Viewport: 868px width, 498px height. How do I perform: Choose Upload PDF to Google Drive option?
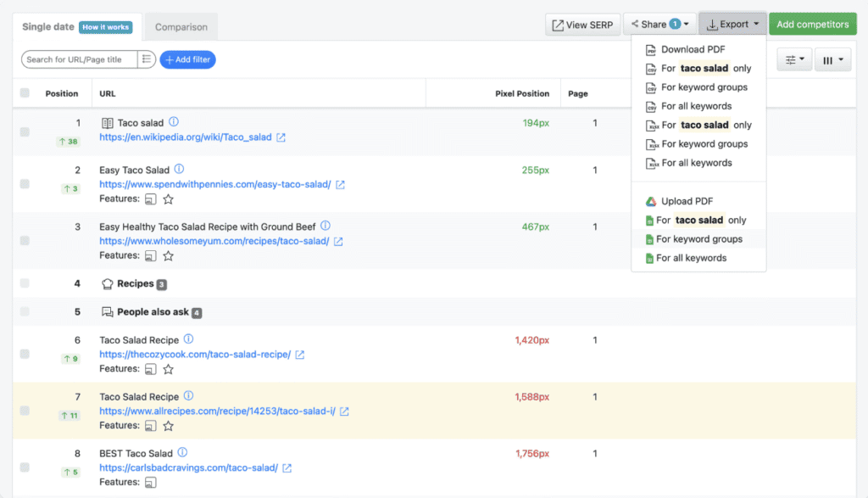tap(687, 201)
